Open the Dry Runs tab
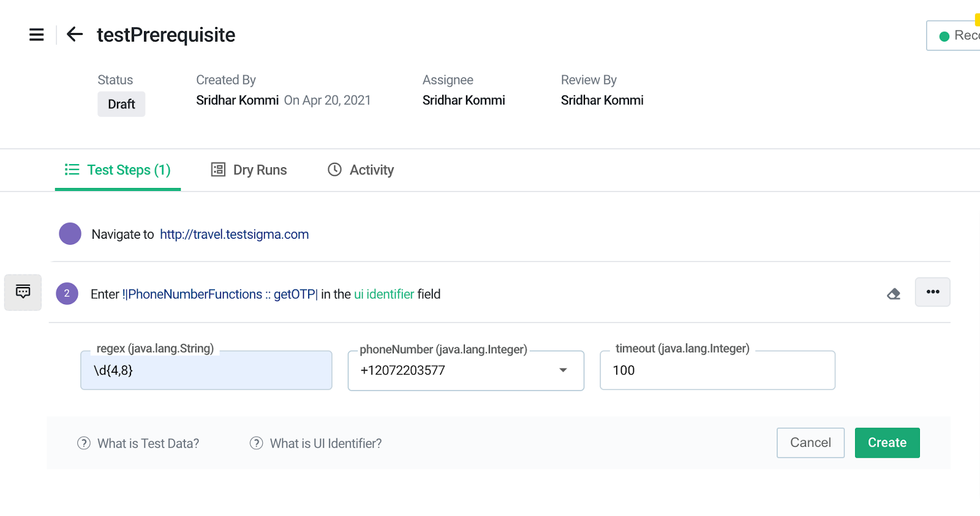Image resolution: width=980 pixels, height=516 pixels. point(249,170)
